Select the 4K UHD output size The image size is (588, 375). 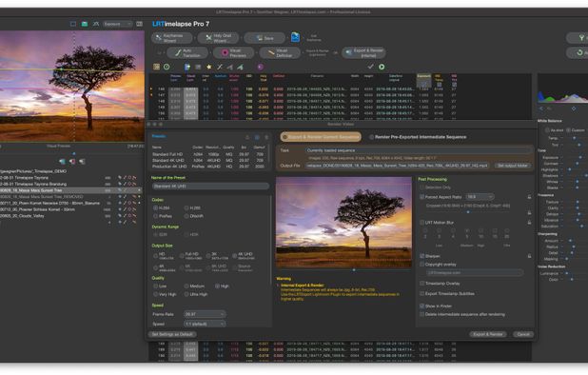234,256
